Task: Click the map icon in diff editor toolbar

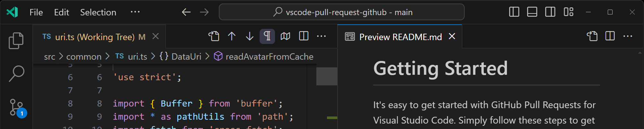Action: pyautogui.click(x=285, y=36)
